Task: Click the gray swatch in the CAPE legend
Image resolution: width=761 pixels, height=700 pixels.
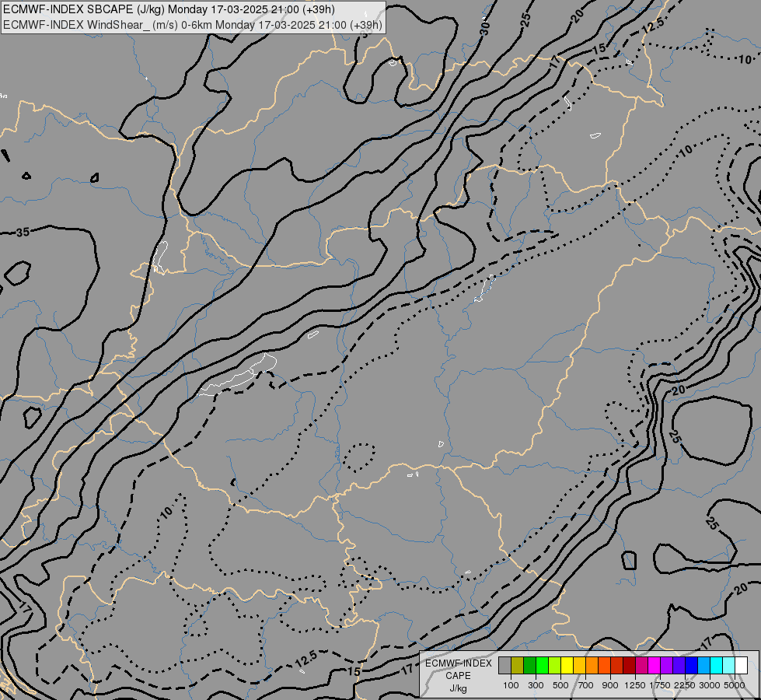Action: pos(504,665)
